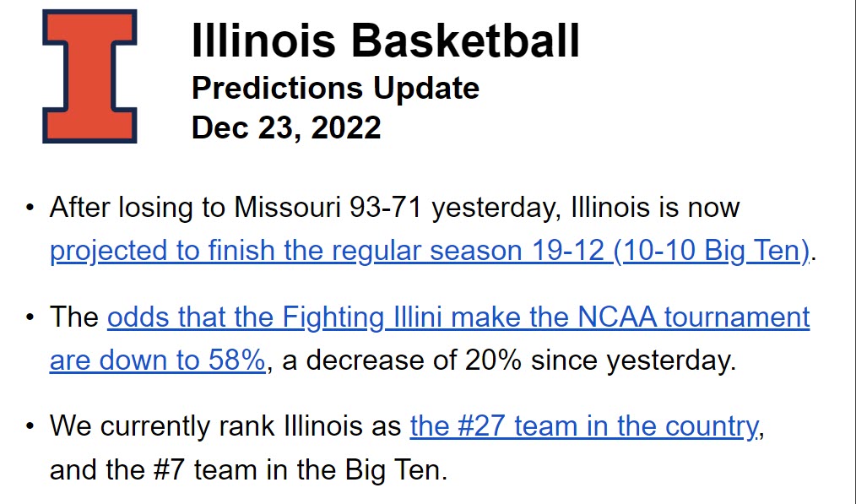Click the #7 team in the Big Ten text
Image resolution: width=856 pixels, height=504 pixels.
tap(300, 469)
